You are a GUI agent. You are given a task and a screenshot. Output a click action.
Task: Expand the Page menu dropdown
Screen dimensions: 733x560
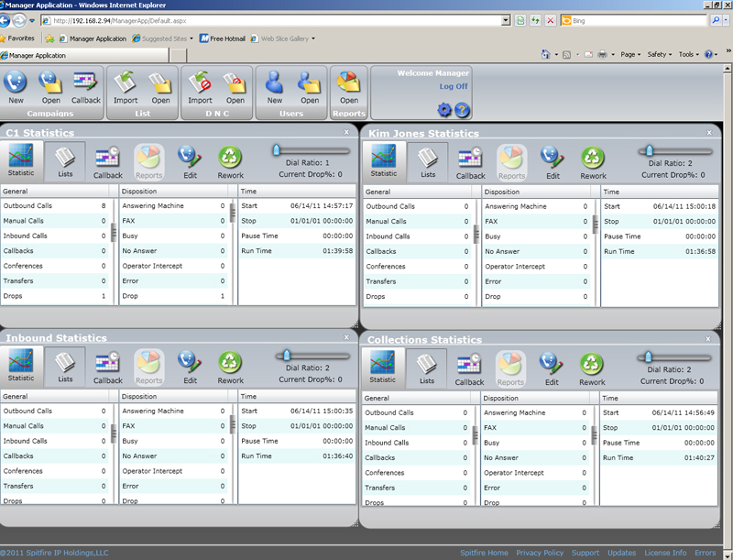coord(630,54)
